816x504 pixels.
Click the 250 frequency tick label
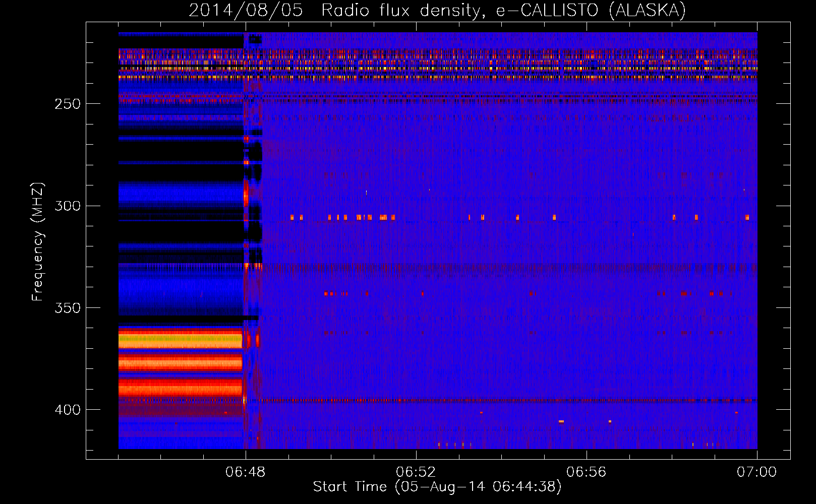pyautogui.click(x=68, y=104)
